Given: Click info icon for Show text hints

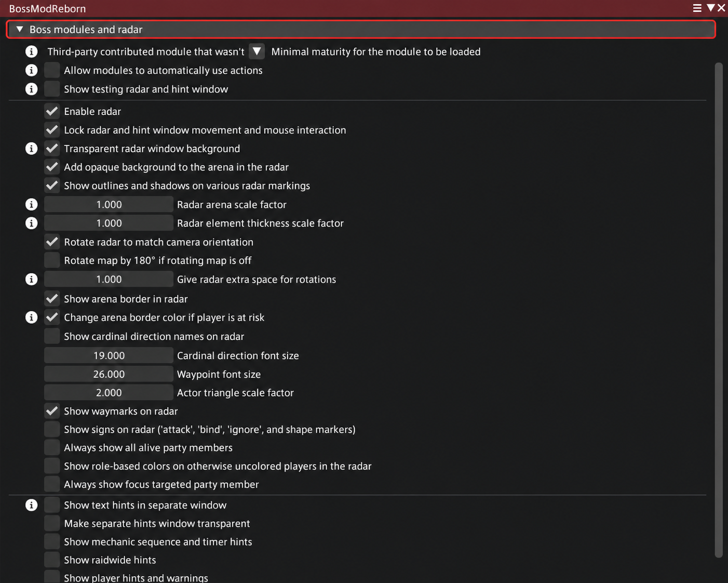Looking at the screenshot, I should [x=32, y=505].
